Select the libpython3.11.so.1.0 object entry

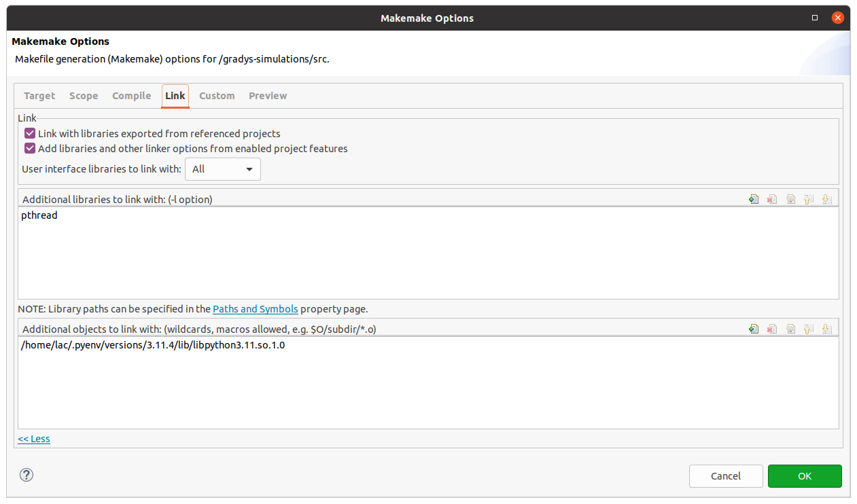point(153,345)
